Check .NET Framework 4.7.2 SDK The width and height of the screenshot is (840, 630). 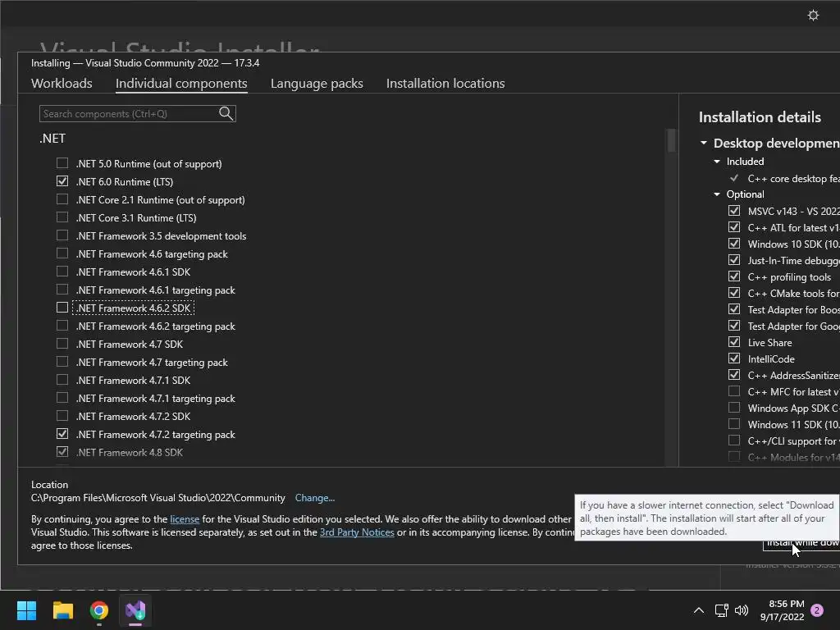point(62,416)
